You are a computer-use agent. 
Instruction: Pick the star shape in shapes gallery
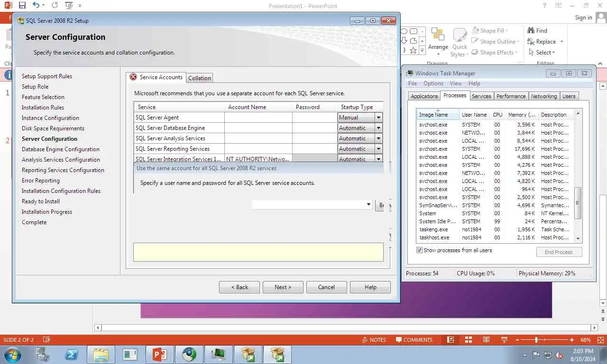pyautogui.click(x=414, y=50)
